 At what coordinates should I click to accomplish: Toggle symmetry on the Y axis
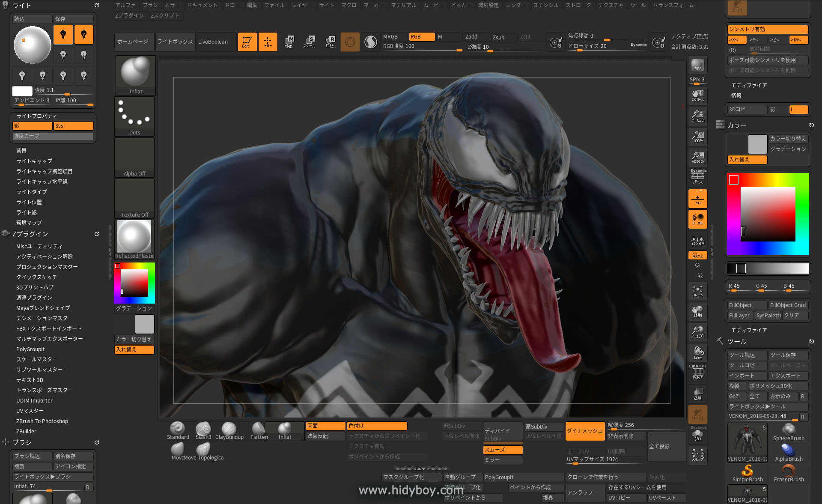click(x=757, y=39)
